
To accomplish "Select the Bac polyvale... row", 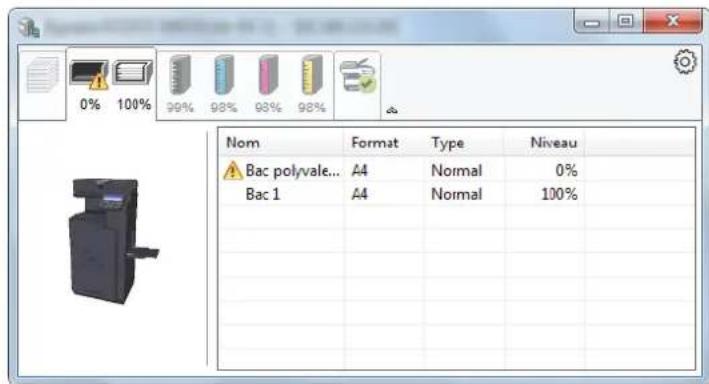I will [x=457, y=171].
